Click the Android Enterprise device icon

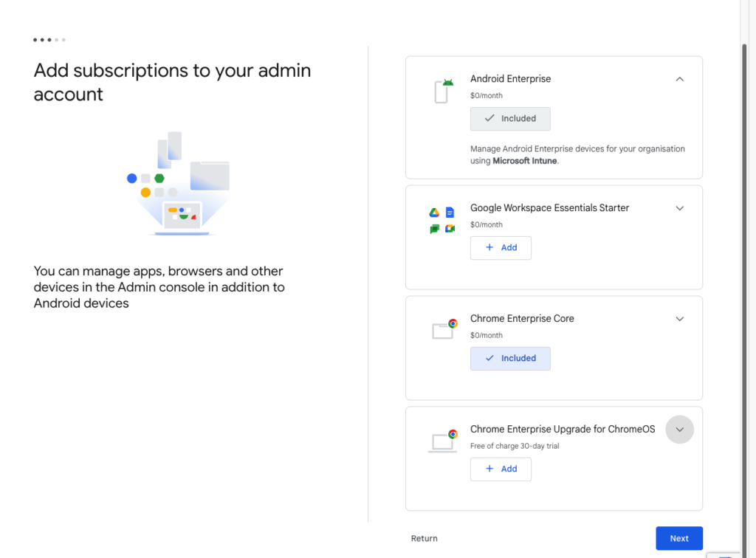444,91
